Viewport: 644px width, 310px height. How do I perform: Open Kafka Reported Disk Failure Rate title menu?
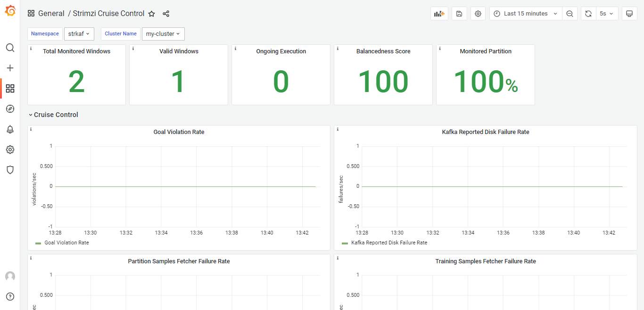486,132
